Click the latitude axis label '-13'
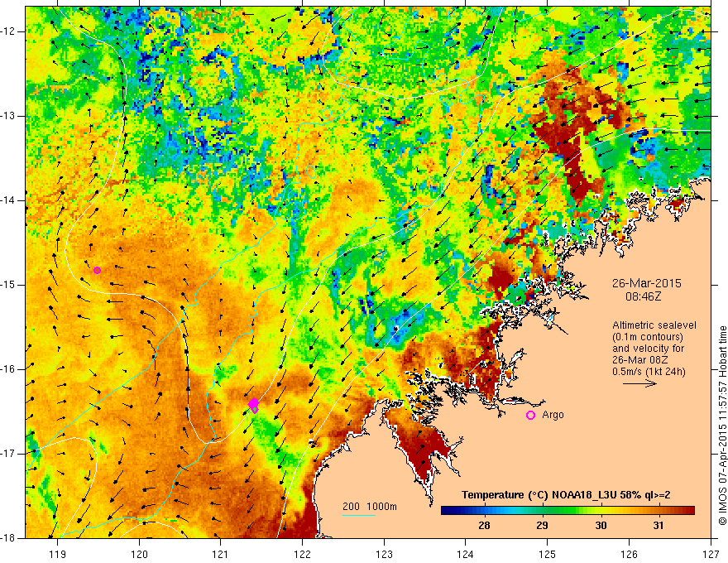 [x=7, y=116]
